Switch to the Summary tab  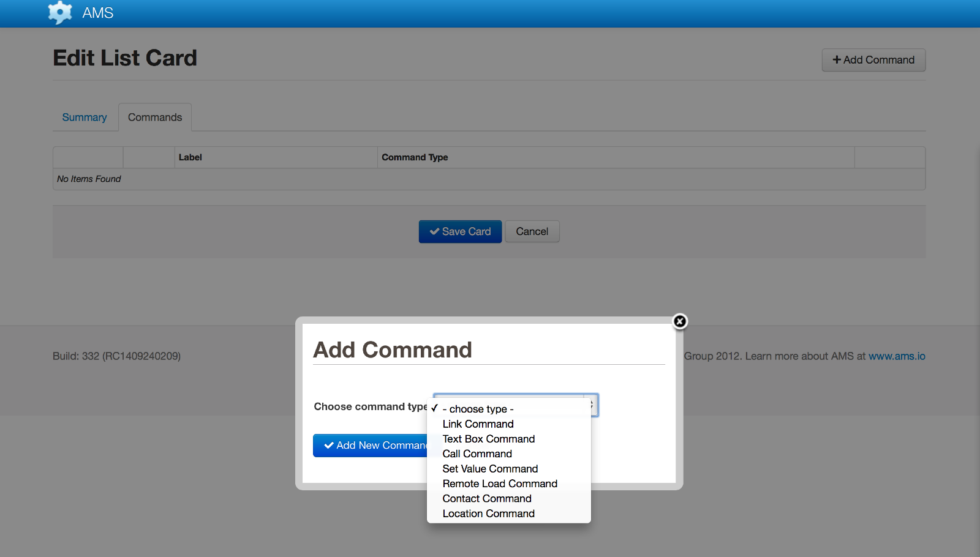tap(85, 117)
